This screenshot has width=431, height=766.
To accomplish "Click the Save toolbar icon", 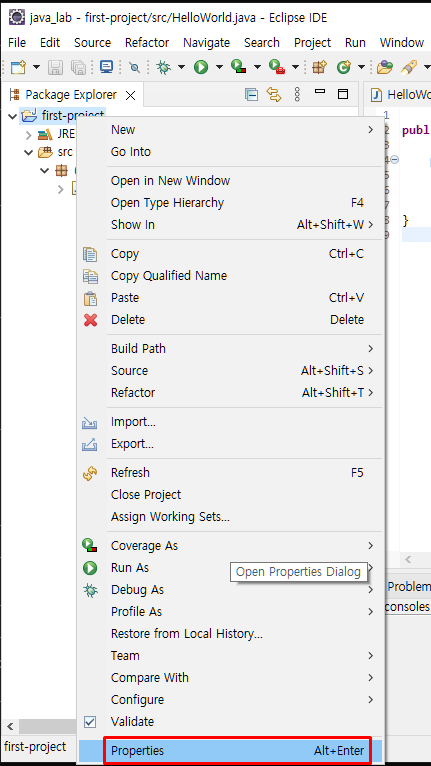I will coord(55,67).
